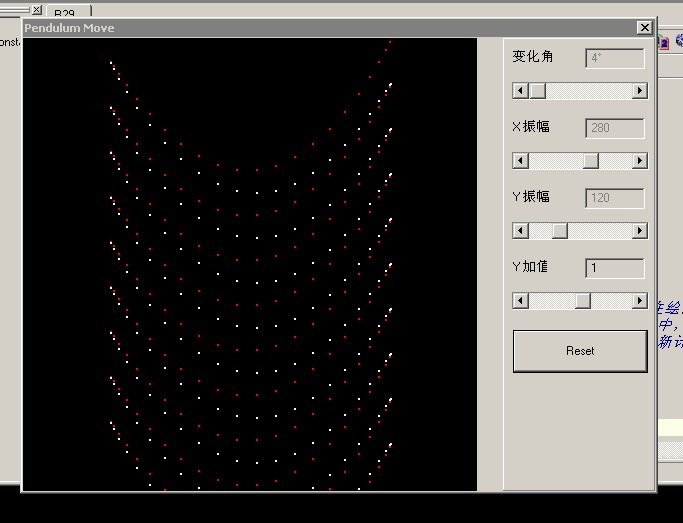Image resolution: width=683 pixels, height=523 pixels.
Task: Click the 变化角 slider thumb
Action: click(538, 91)
